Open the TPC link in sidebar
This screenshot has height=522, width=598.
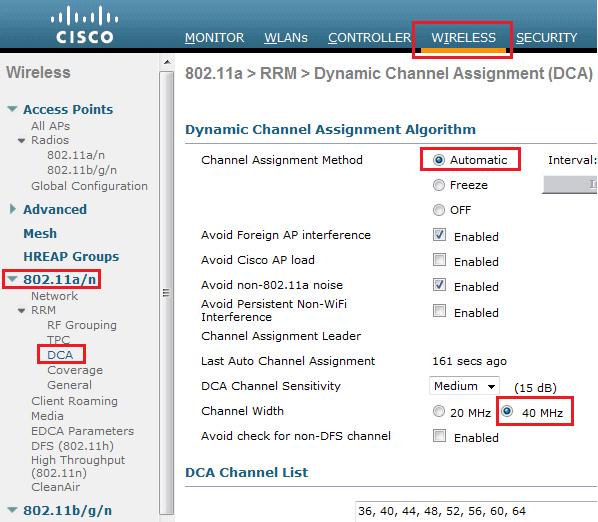(x=58, y=339)
